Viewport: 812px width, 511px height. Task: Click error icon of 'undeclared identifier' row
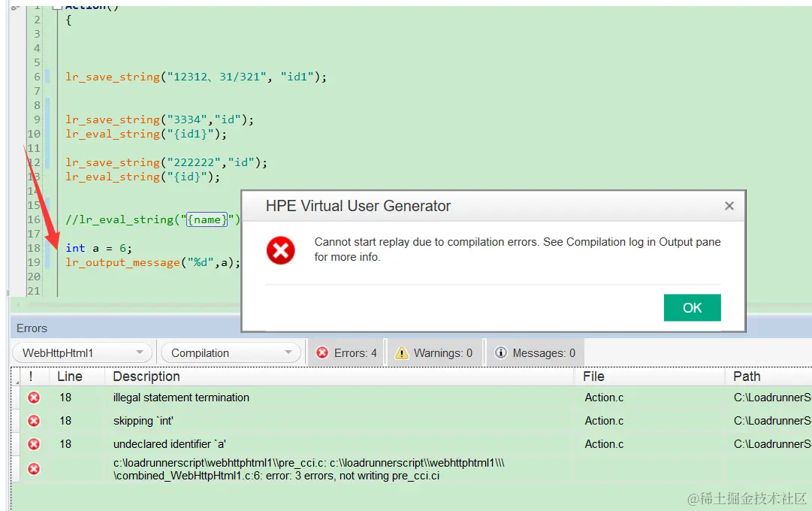34,444
